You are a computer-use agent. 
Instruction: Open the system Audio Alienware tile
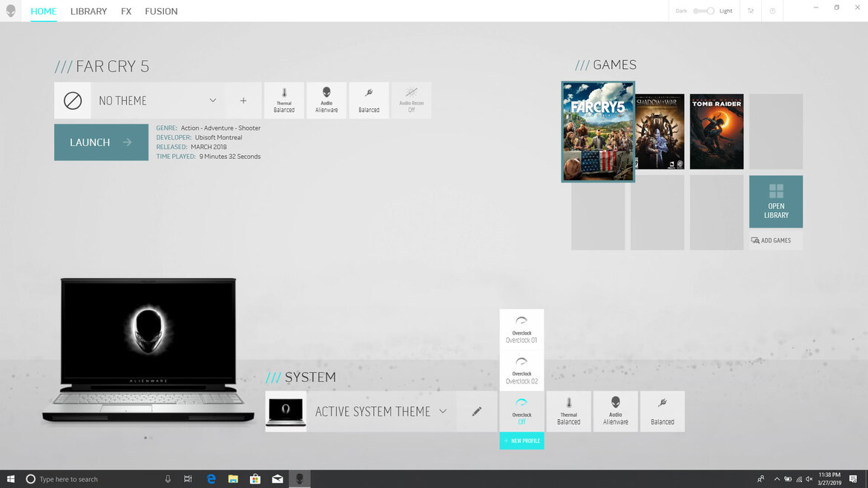click(x=616, y=412)
